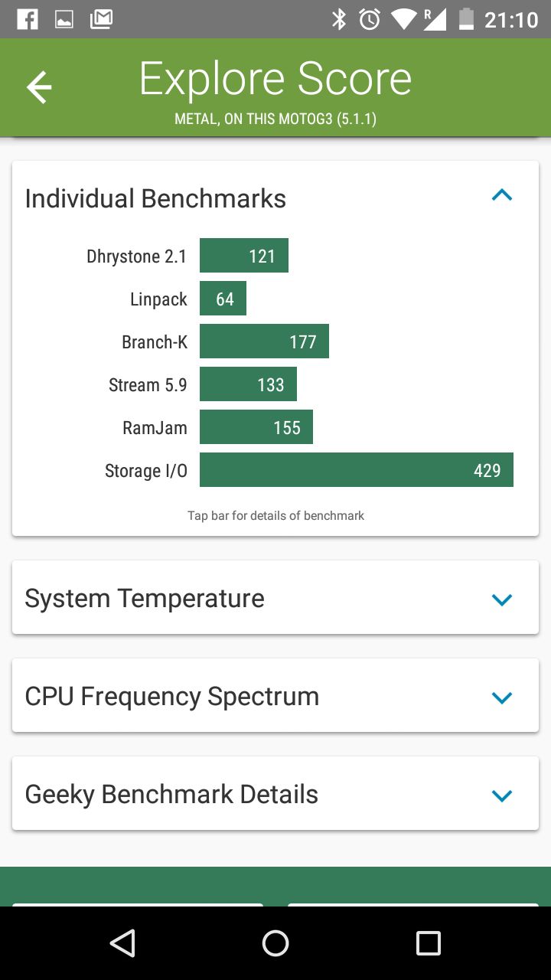
Task: Open the Facebook notification icon
Action: 28,19
